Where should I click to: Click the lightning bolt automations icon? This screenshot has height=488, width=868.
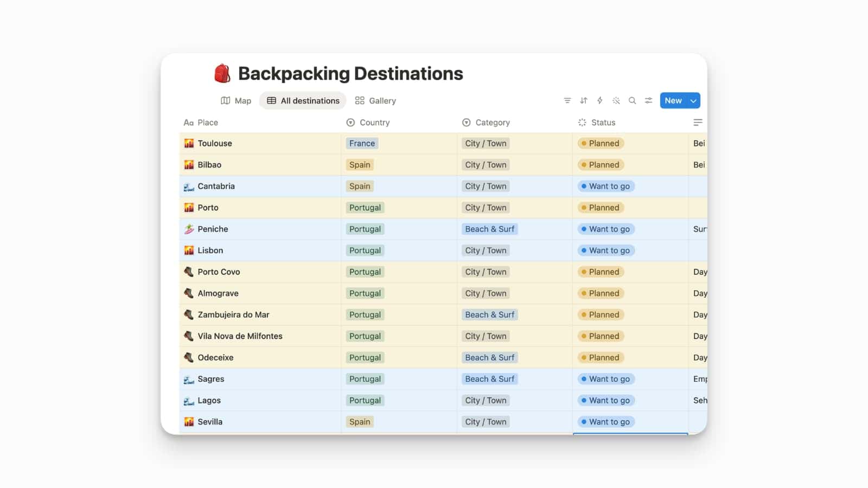click(x=600, y=101)
